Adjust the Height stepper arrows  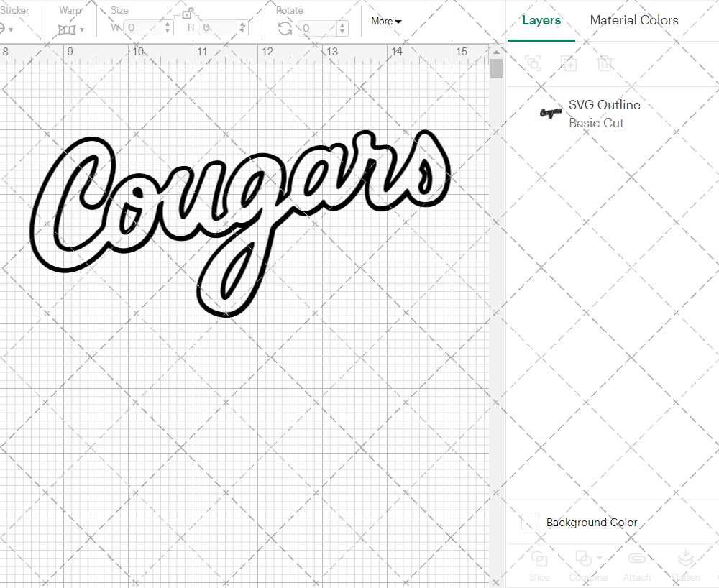coord(242,28)
